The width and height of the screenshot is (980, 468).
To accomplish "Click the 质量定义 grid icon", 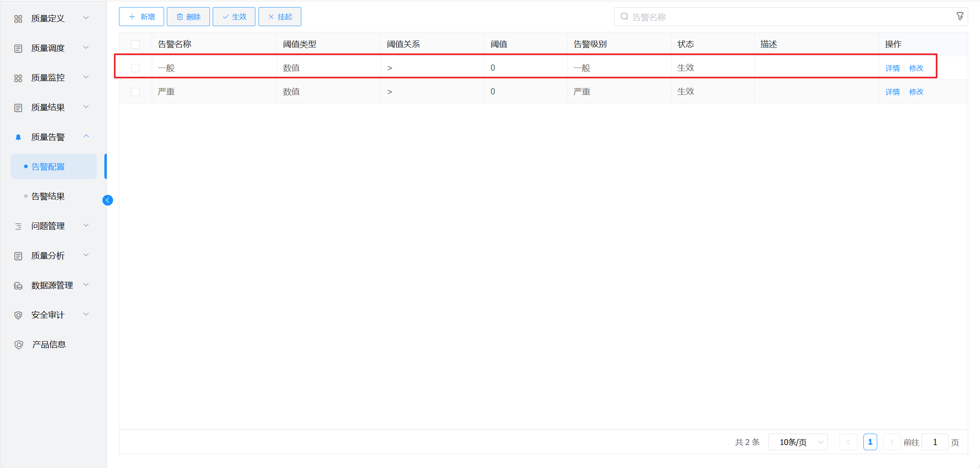I will [x=18, y=19].
